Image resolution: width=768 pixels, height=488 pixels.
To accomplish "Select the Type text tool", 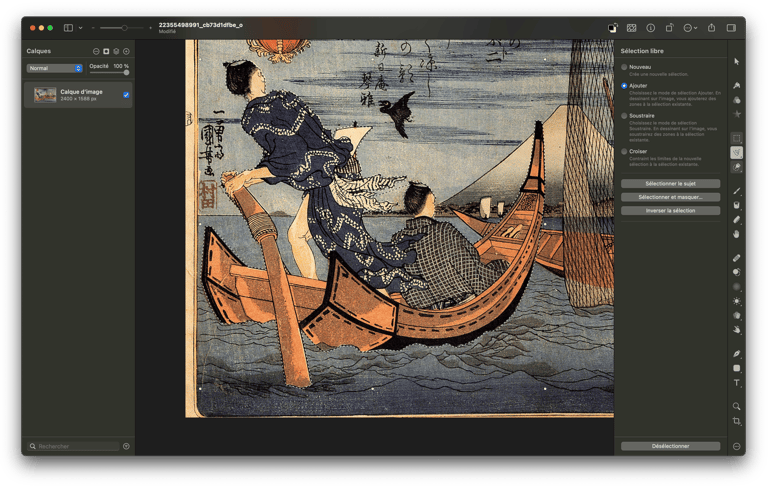I will click(736, 383).
